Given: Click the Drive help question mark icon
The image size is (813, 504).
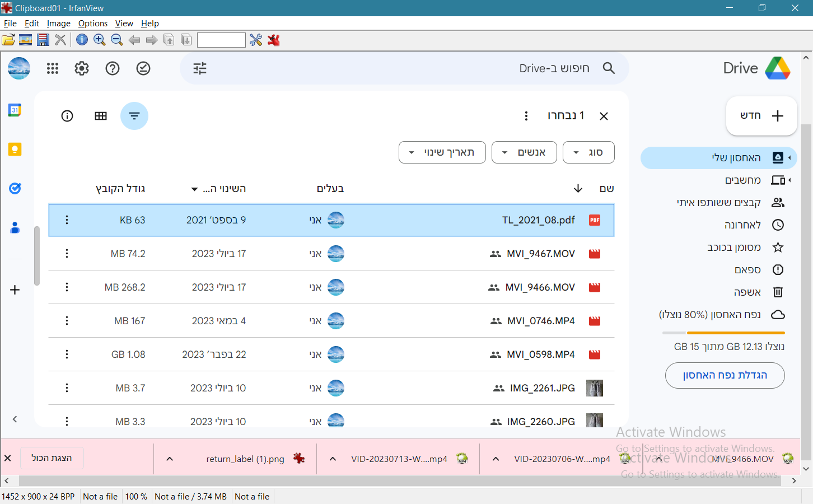Looking at the screenshot, I should 113,68.
